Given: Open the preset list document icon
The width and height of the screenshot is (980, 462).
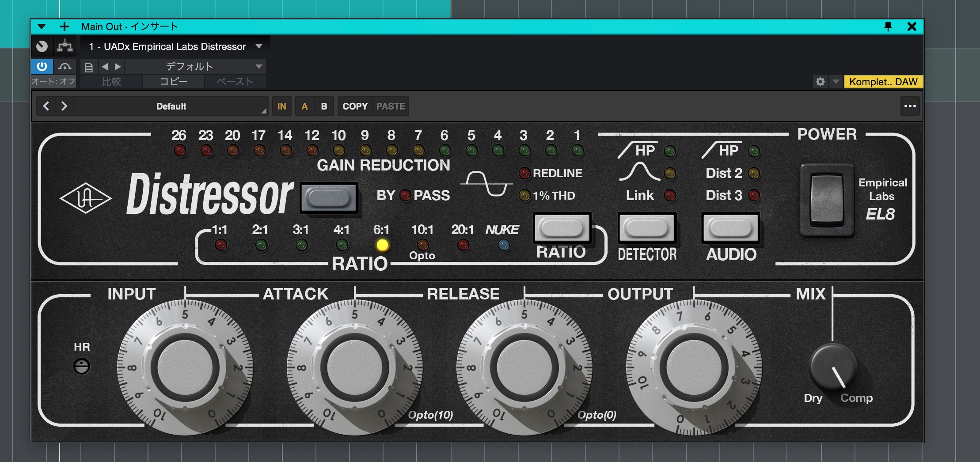Looking at the screenshot, I should coord(88,67).
